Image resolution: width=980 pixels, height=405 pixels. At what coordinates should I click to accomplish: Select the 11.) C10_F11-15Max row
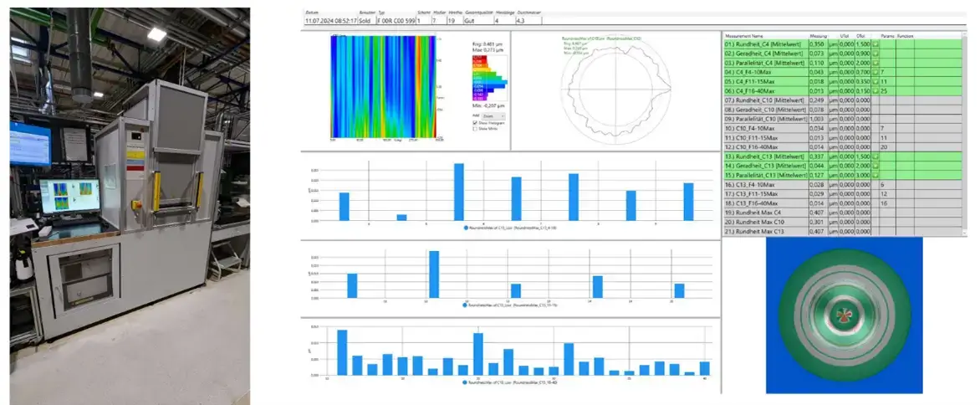pos(845,137)
